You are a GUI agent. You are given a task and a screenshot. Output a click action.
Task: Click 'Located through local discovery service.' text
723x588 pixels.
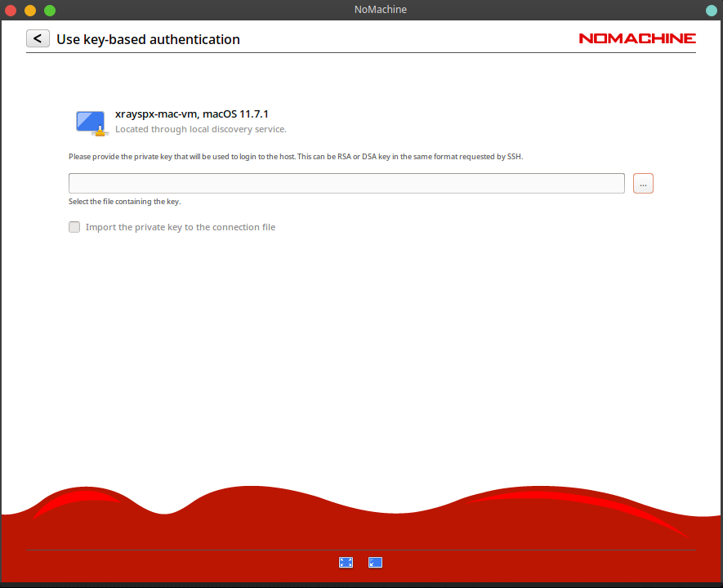tap(201, 130)
